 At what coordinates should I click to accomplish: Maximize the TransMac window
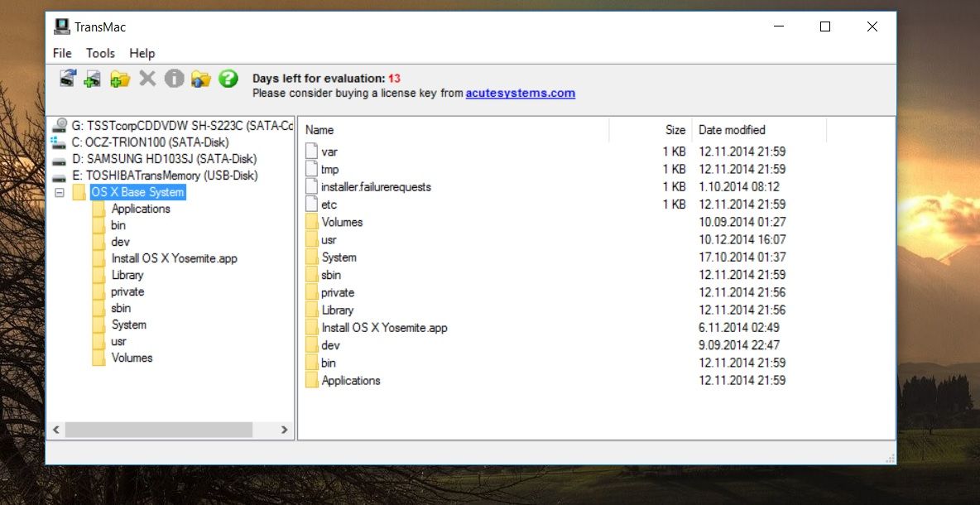[825, 26]
